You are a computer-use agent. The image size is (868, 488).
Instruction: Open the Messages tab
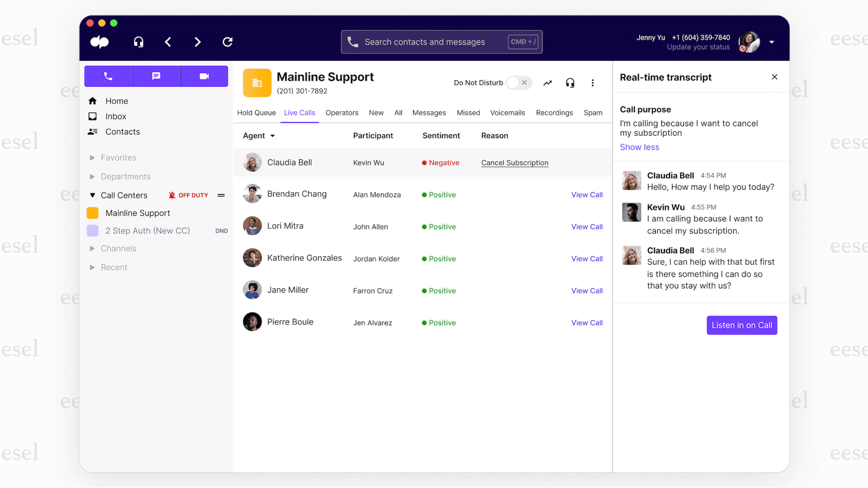(429, 113)
